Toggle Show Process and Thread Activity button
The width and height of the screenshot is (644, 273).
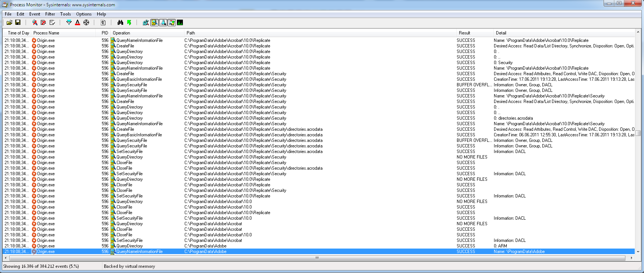[x=172, y=23]
